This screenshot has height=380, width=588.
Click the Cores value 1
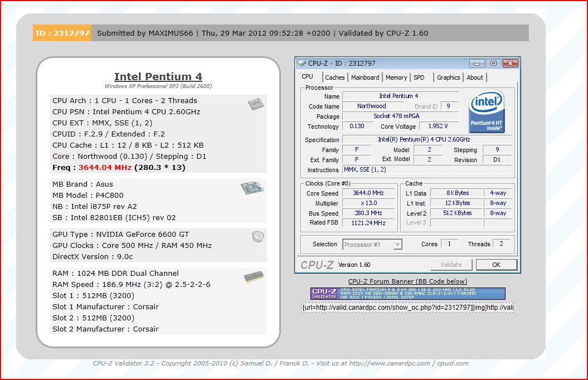point(449,244)
